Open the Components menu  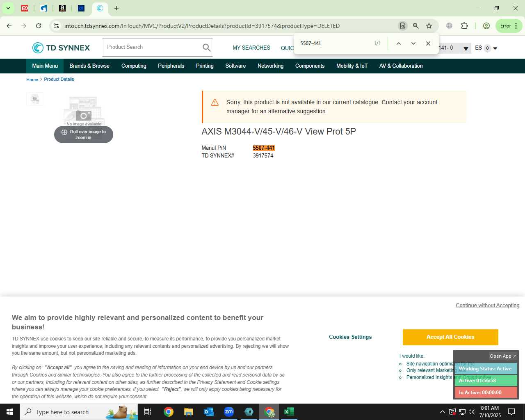tap(310, 66)
